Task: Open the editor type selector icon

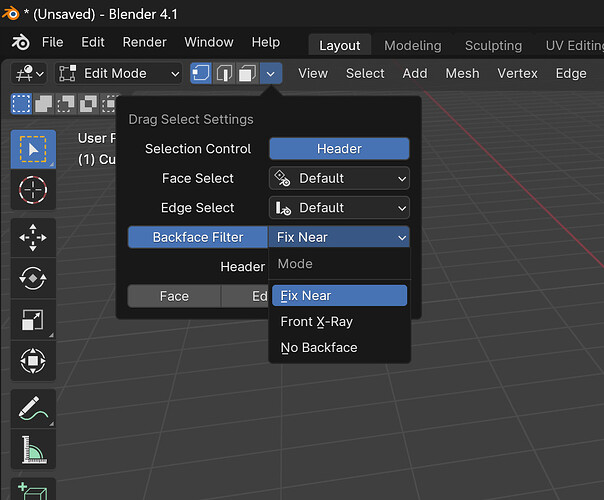Action: pyautogui.click(x=29, y=73)
